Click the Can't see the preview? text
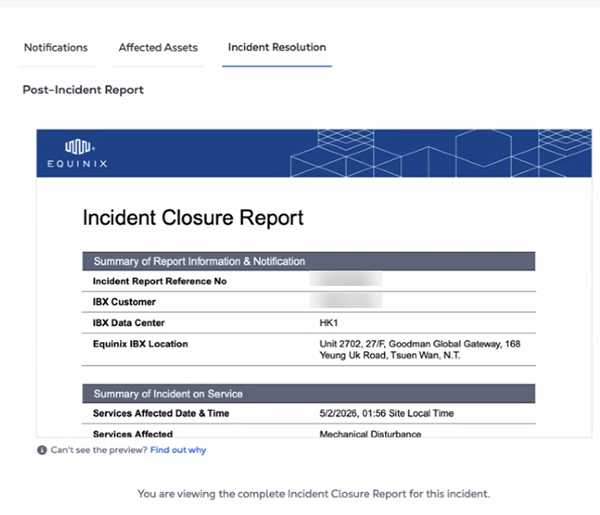600x515 pixels. pos(99,450)
